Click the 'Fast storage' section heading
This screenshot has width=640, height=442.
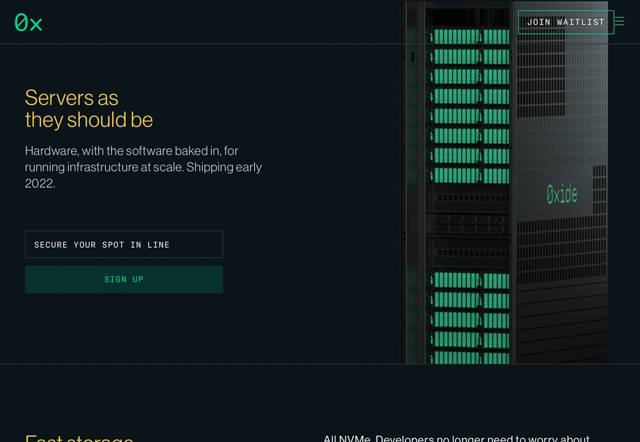click(x=79, y=438)
